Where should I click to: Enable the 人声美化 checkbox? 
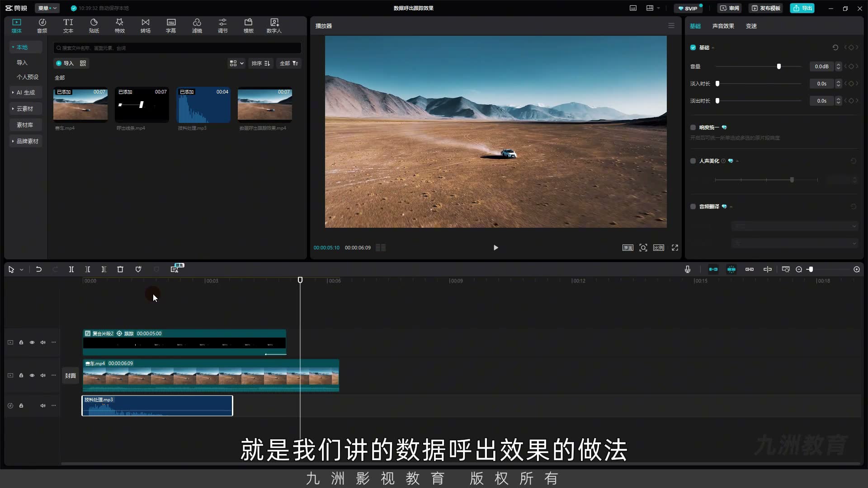click(693, 161)
